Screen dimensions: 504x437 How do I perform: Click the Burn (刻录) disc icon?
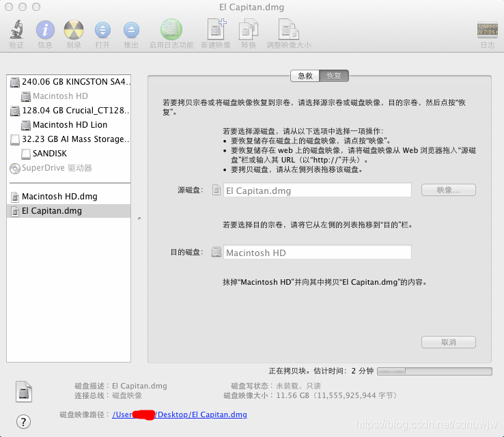(x=74, y=30)
